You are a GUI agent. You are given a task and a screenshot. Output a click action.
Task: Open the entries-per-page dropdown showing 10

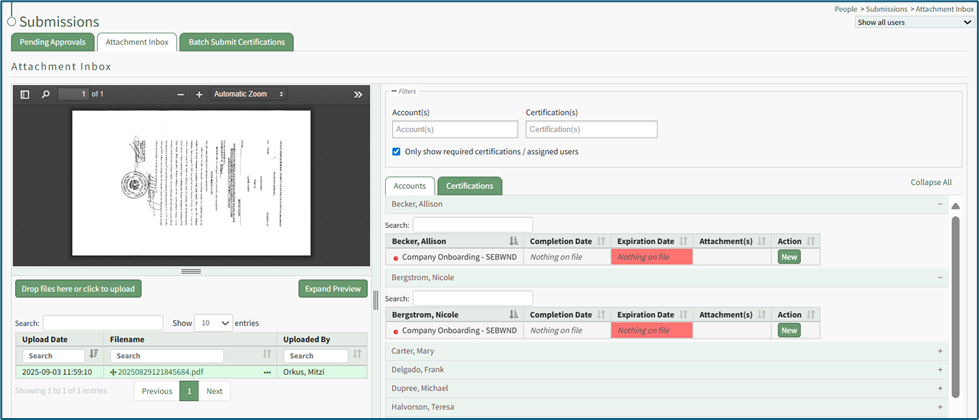[x=211, y=323]
